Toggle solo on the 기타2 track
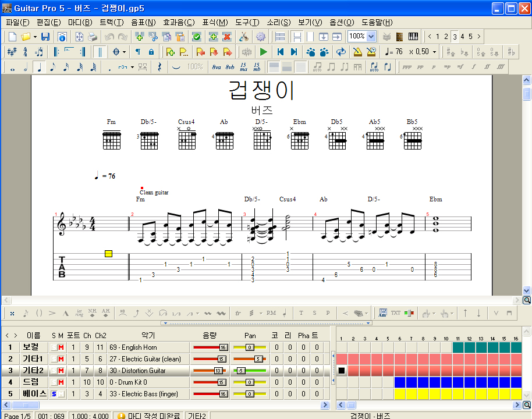Screen dimensions: 532x419 pyautogui.click(x=54, y=371)
